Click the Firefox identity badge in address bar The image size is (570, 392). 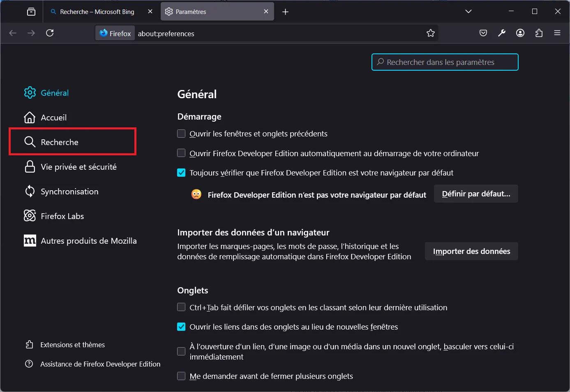coord(115,33)
